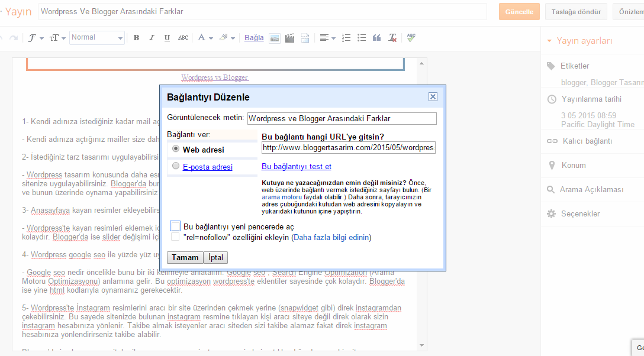Click the editor scrollbar up arrow
This screenshot has width=644, height=356.
pos(422,64)
